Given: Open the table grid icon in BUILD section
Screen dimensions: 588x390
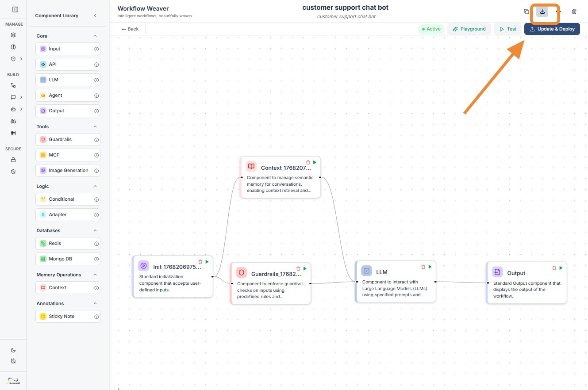Looking at the screenshot, I should [x=13, y=133].
